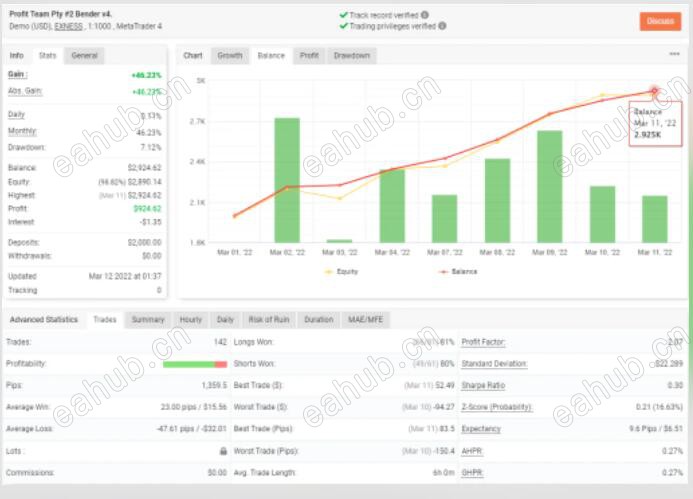Toggle the Balance legend series
The width and height of the screenshot is (693, 499).
[x=457, y=271]
